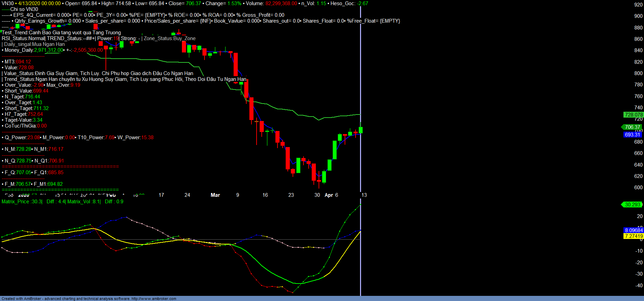Click the Chi so VN30 title line
This screenshot has width=644, height=301.
point(24,9)
